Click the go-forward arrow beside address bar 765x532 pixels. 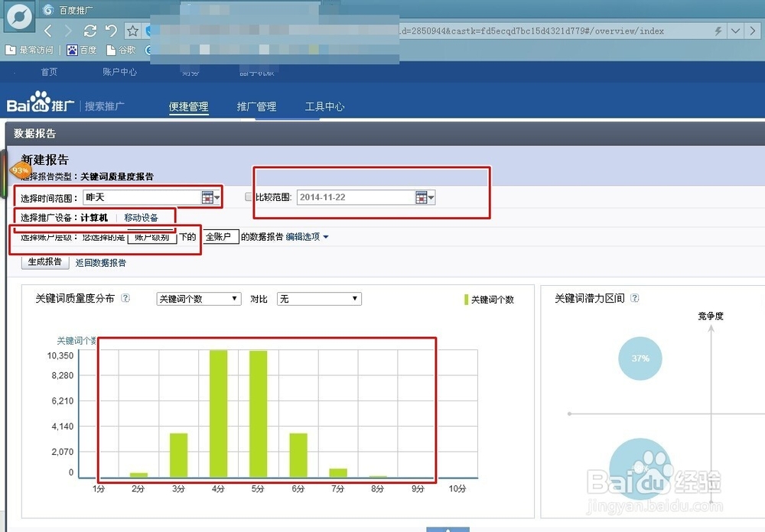[753, 31]
